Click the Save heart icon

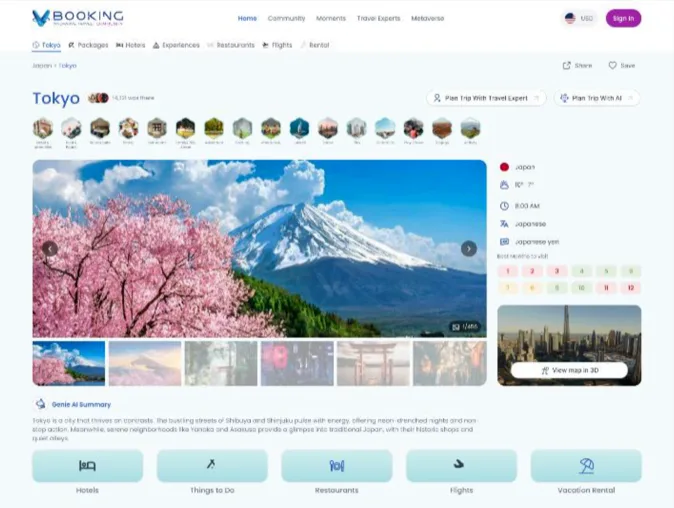point(613,65)
